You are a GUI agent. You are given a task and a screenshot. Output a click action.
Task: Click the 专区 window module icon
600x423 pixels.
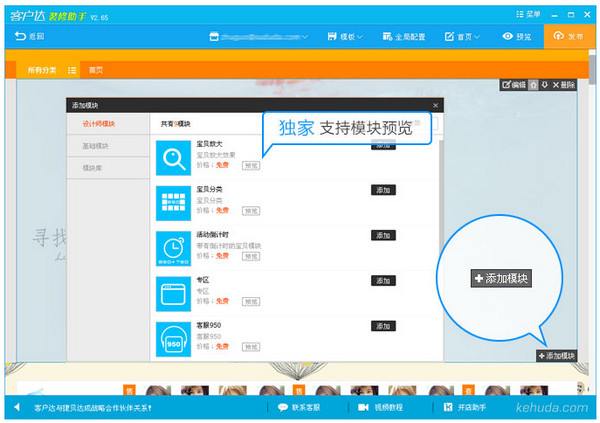(173, 294)
